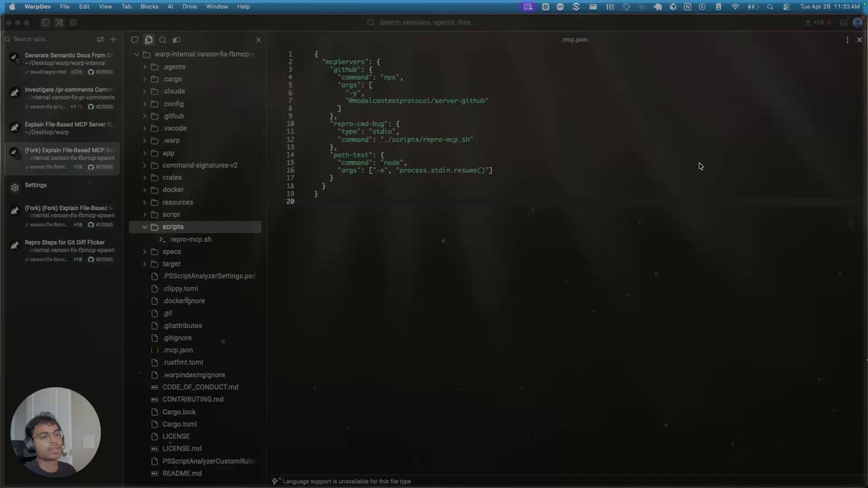Expand the .claude folder chevron
Screen dimensions: 868x488
144,91
